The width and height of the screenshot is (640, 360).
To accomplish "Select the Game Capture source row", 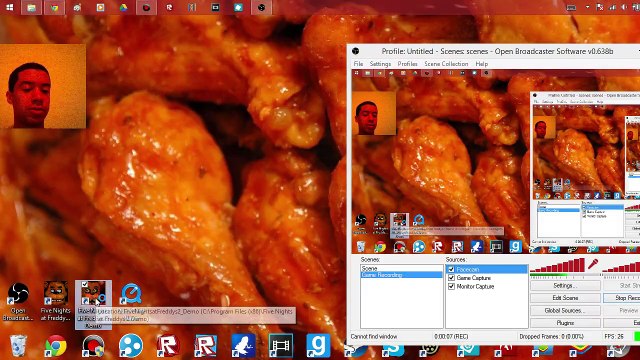I will click(487, 278).
